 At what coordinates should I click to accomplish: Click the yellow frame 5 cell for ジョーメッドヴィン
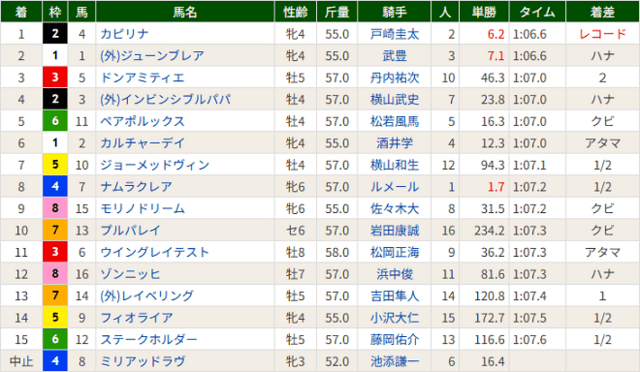(x=55, y=165)
